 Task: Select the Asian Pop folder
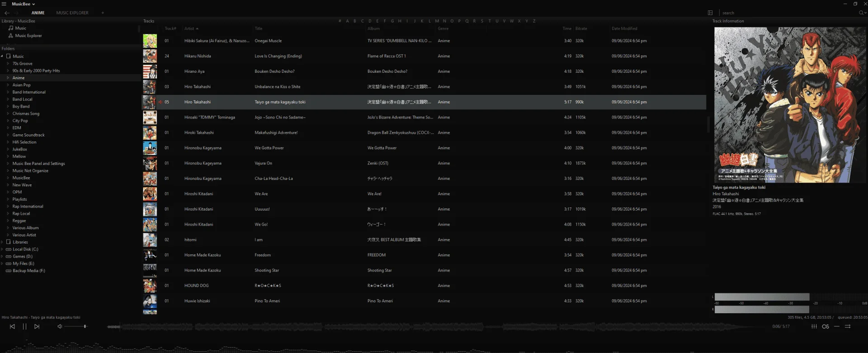click(x=21, y=85)
